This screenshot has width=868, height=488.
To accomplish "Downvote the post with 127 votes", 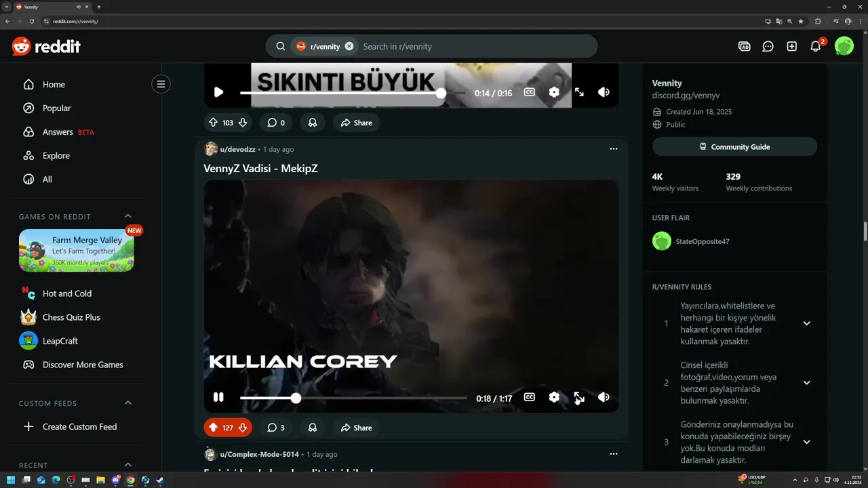I will click(x=243, y=428).
